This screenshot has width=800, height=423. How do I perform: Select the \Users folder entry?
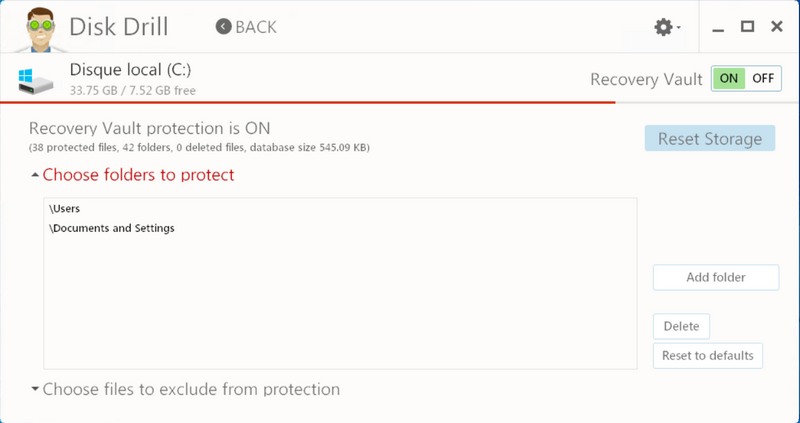(64, 209)
